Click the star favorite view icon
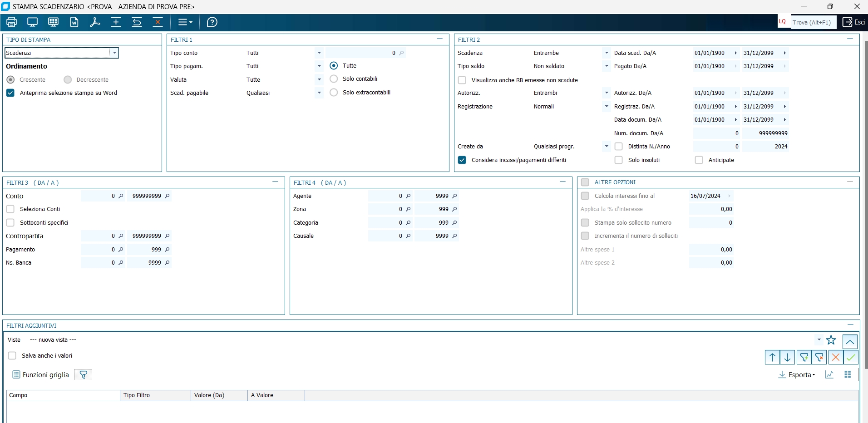 click(831, 340)
